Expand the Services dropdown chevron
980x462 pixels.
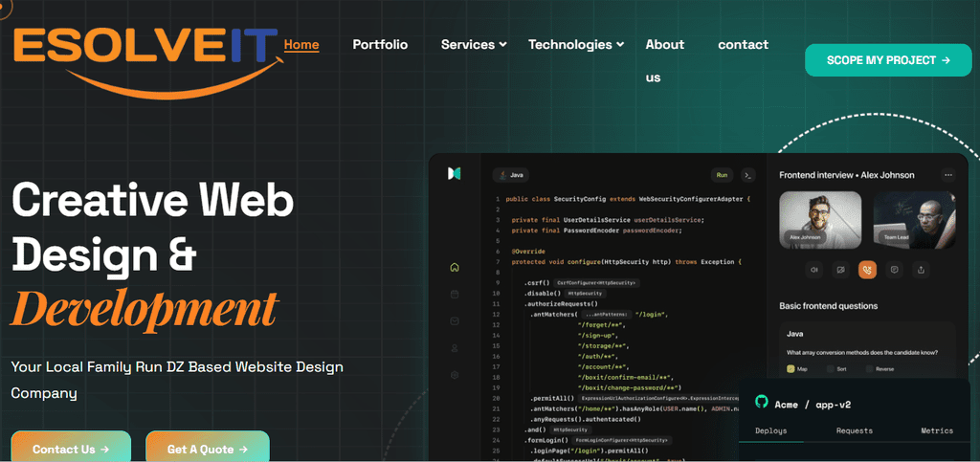pos(503,45)
